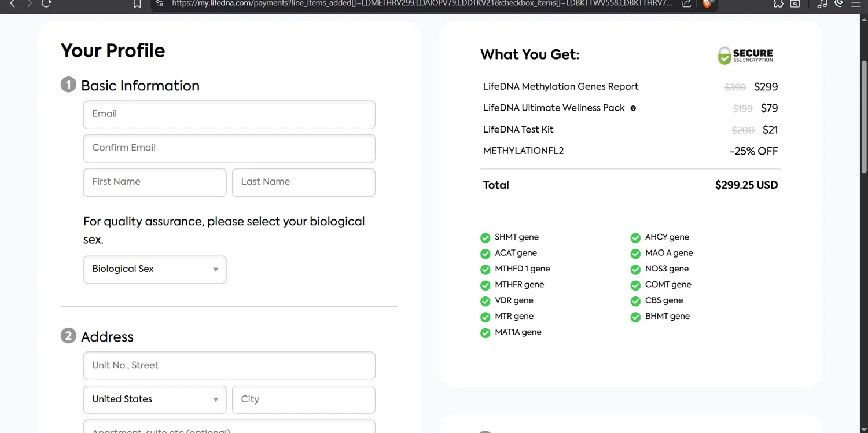Click the 'LifeDNA Test Kit' item text
Image resolution: width=868 pixels, height=433 pixels.
pos(518,130)
